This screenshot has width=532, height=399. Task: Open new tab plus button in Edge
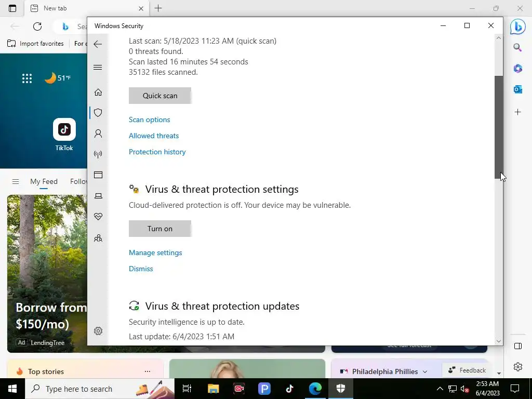pos(158,8)
